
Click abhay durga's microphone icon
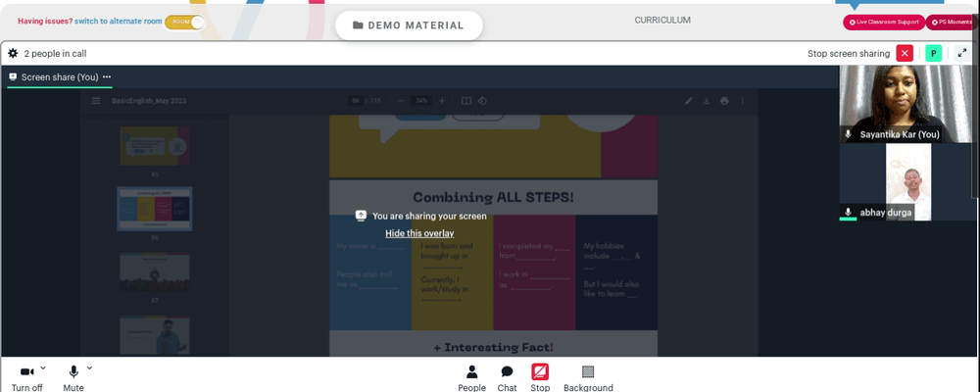(848, 213)
